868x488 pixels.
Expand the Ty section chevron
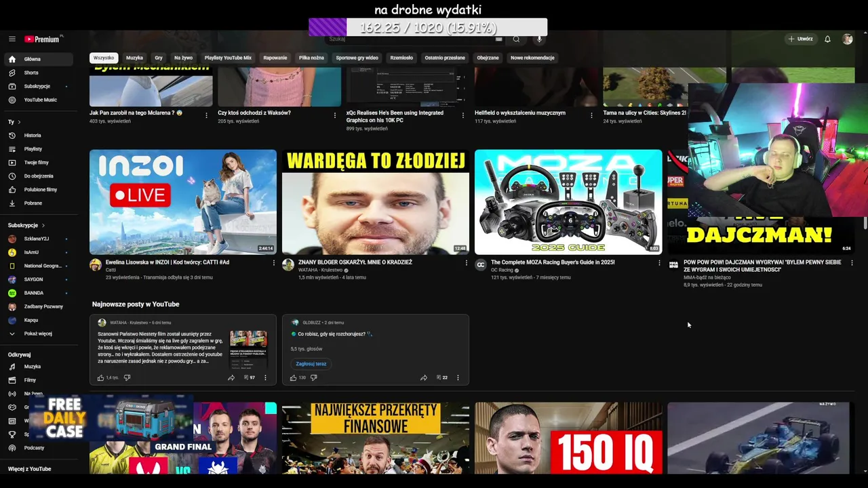click(x=19, y=122)
